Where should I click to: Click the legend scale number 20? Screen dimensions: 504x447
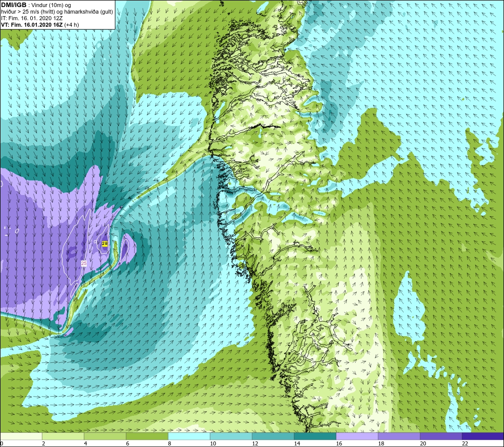[423, 443]
